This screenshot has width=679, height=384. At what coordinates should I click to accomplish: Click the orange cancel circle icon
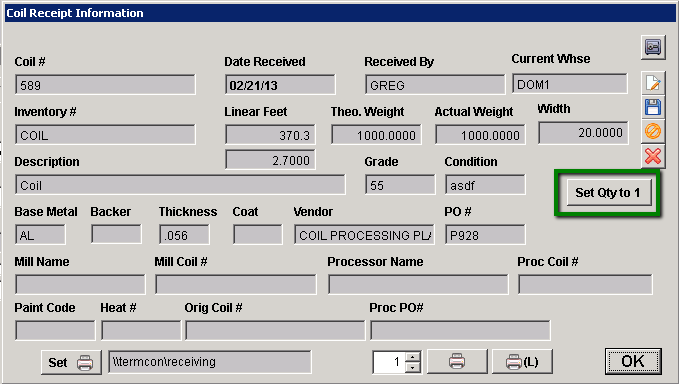click(653, 131)
